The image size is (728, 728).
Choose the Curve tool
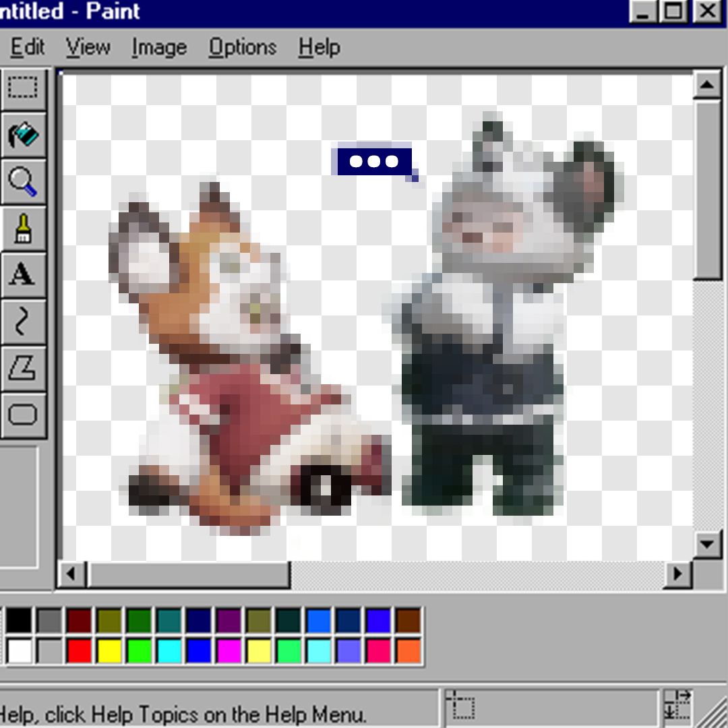point(23,322)
